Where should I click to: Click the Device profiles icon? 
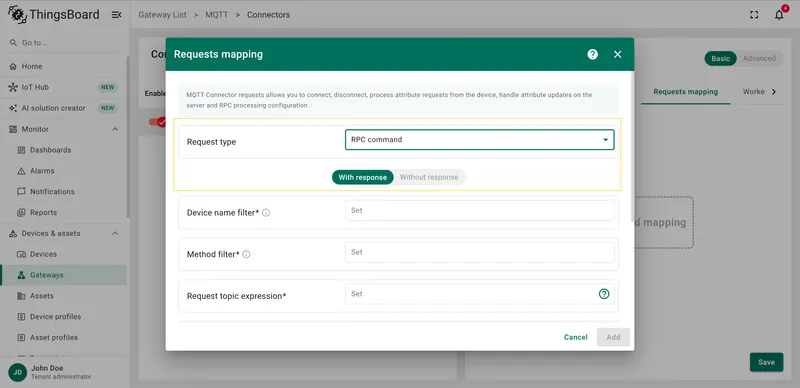coord(21,317)
